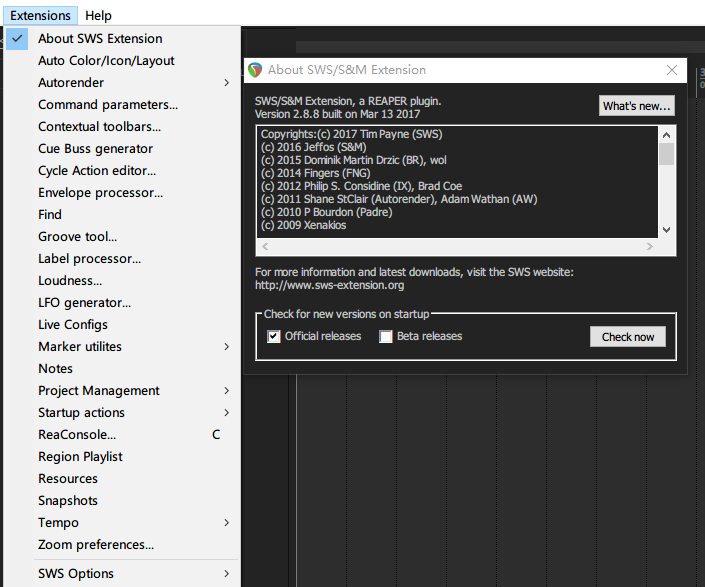This screenshot has width=705, height=587.
Task: Click 'Version 2.8.8 built on Mar 13 2017' text
Action: click(x=337, y=114)
